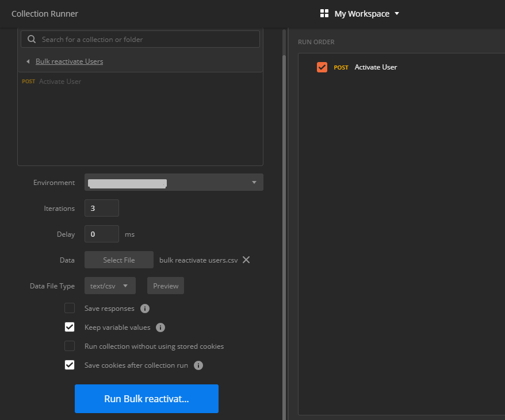Enable Run collection without using stored cookies
The image size is (505, 420).
70,346
